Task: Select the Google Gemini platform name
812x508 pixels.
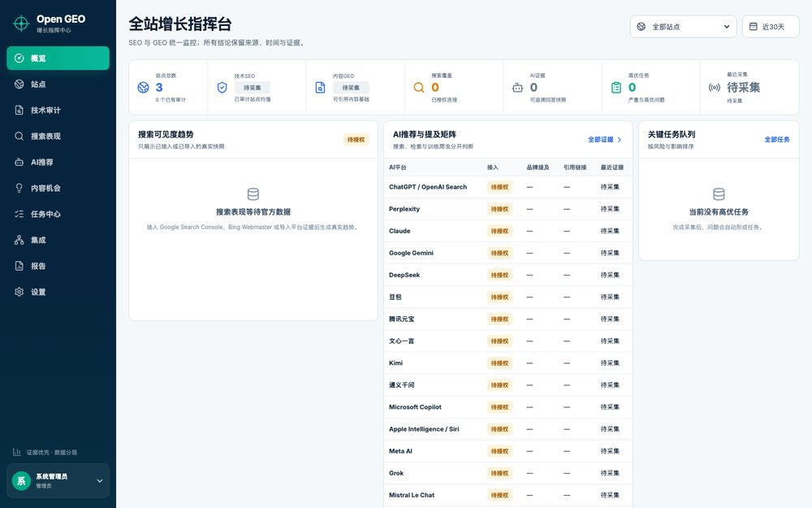Action: tap(411, 253)
